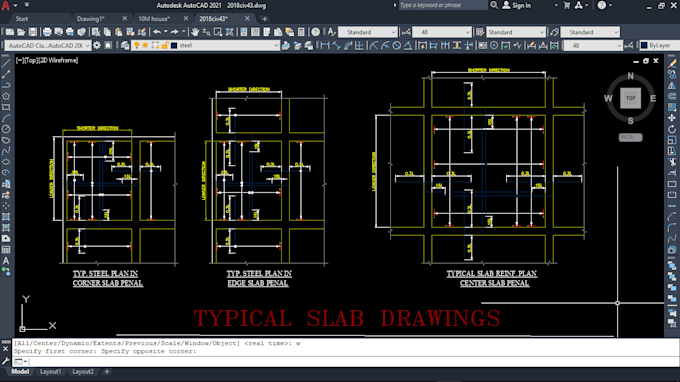Expand the undo history dropdown arrow
This screenshot has height=382, width=680.
pyautogui.click(x=165, y=32)
